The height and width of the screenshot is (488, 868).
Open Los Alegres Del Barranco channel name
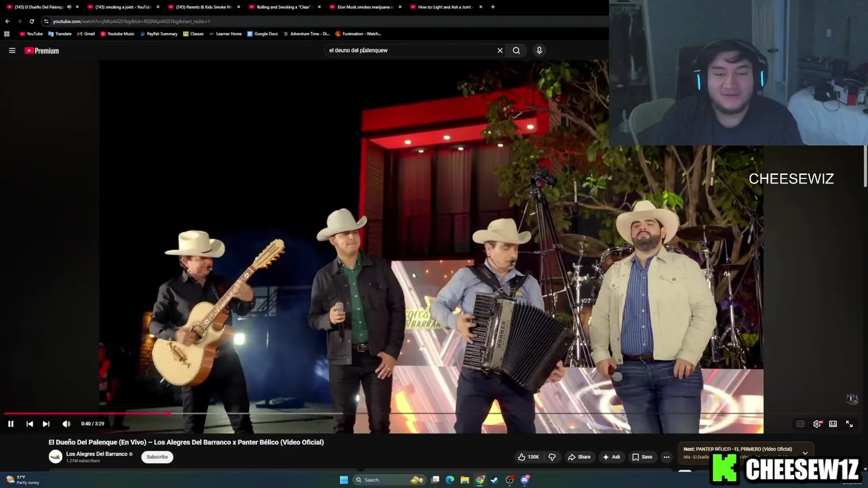pyautogui.click(x=96, y=454)
